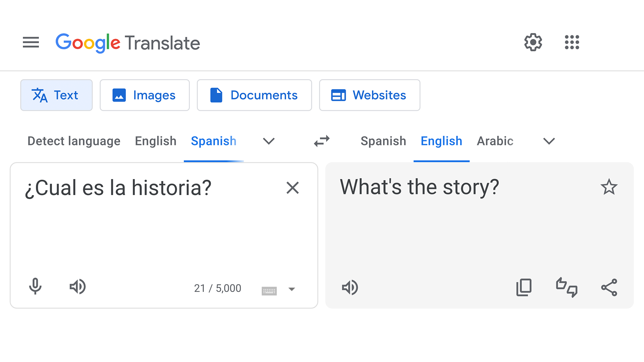Listen to the Spanish source text
This screenshot has width=644, height=362.
[77, 287]
